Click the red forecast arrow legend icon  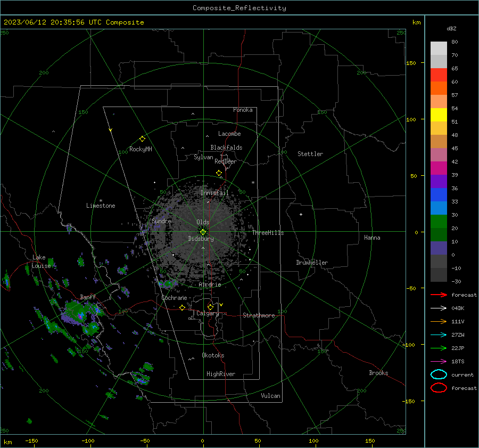[439, 295]
